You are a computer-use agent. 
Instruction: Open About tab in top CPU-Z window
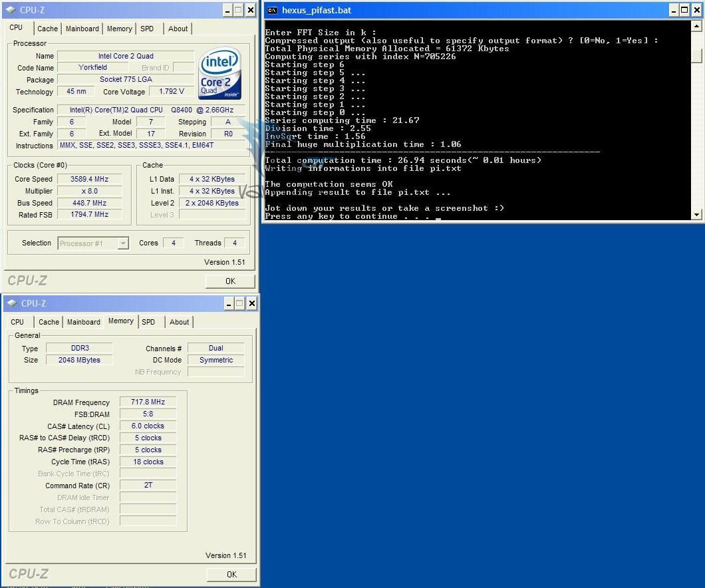click(x=178, y=29)
